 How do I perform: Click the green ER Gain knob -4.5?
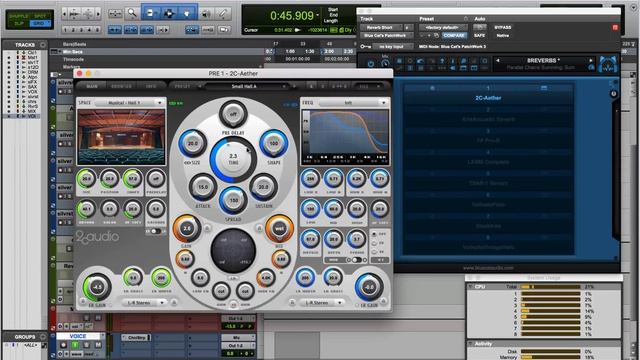97,287
